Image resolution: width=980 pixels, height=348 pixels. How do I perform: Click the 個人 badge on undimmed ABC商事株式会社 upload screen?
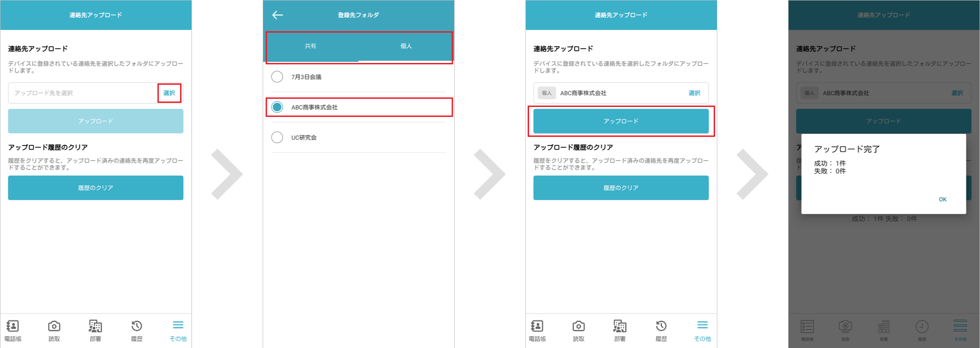pyautogui.click(x=547, y=93)
